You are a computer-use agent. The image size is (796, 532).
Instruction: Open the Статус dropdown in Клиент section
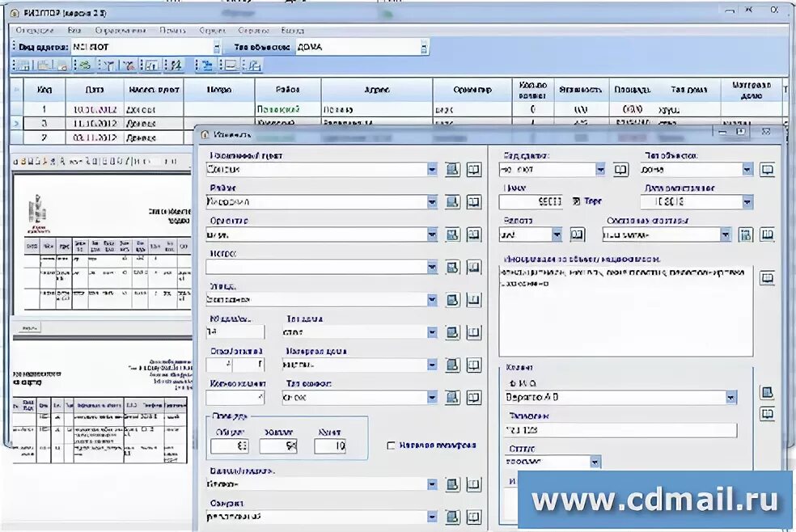point(595,462)
